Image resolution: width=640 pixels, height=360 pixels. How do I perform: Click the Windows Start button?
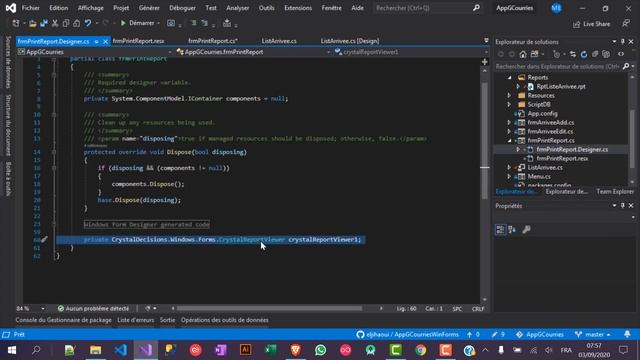click(11, 350)
